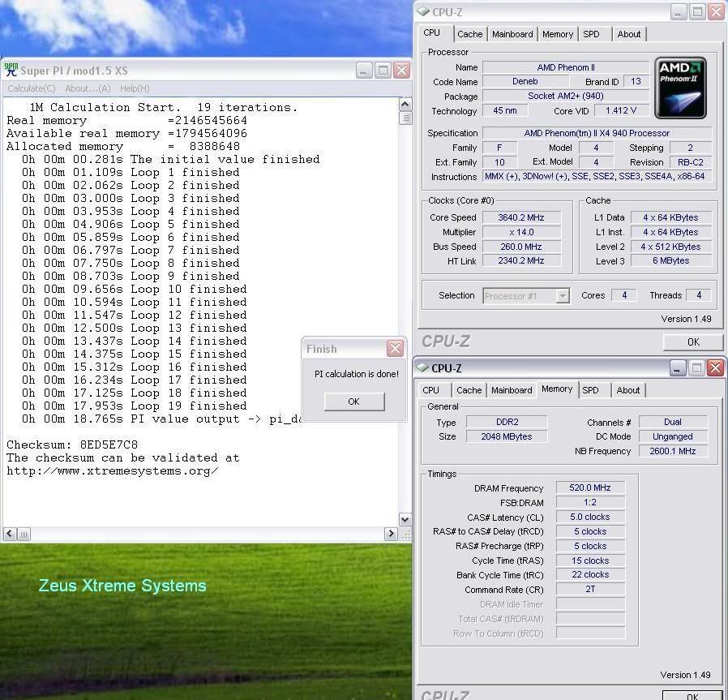Click the Specification field AMD Phenom(tm) II X4 940
This screenshot has width=728, height=700.
tap(597, 133)
